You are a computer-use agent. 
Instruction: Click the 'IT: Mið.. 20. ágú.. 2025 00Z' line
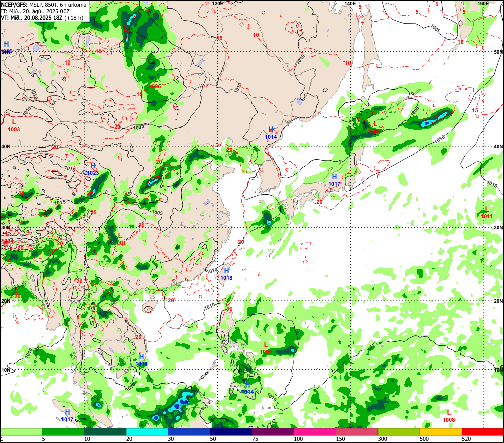tap(35, 11)
